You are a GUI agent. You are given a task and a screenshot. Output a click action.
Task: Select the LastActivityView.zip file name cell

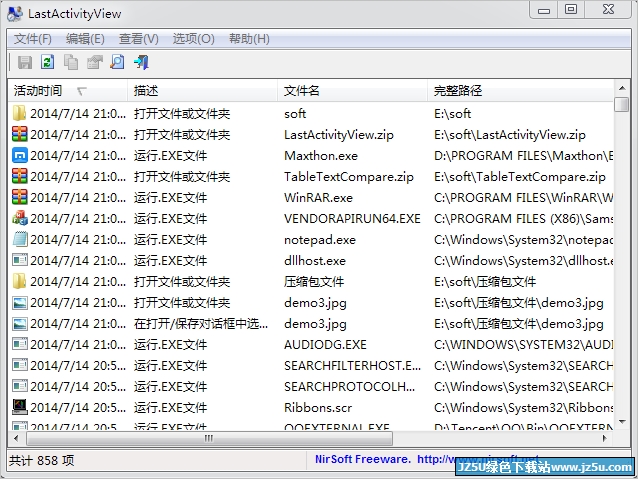(339, 135)
